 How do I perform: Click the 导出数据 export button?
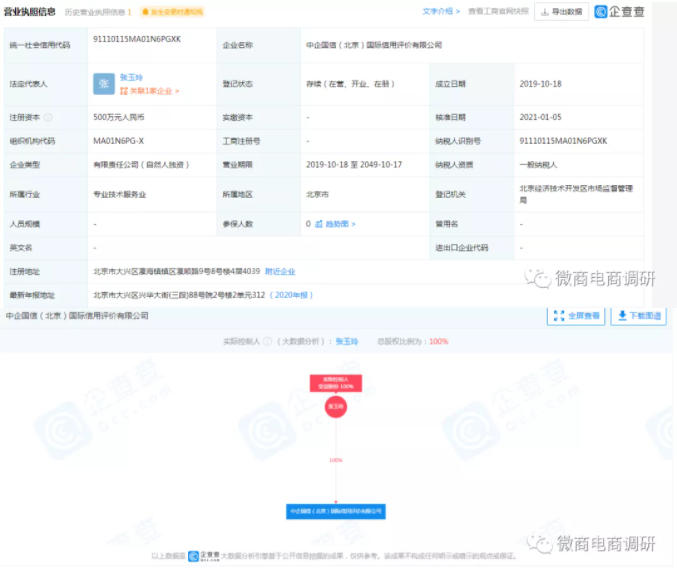[561, 12]
